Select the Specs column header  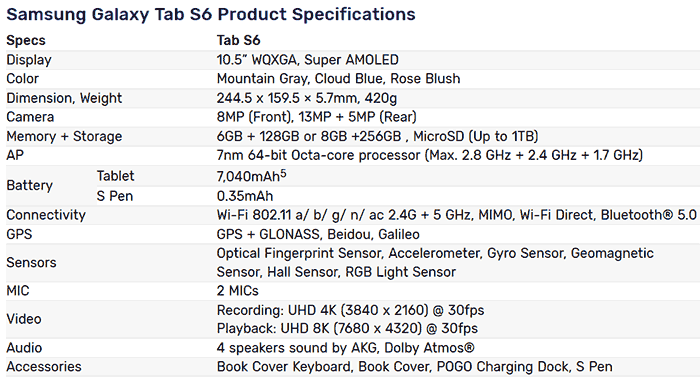point(26,41)
